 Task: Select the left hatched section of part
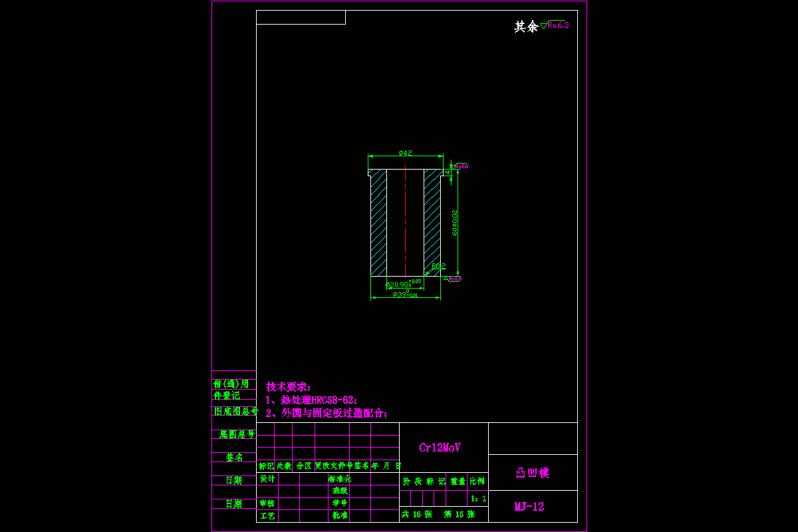click(x=378, y=223)
